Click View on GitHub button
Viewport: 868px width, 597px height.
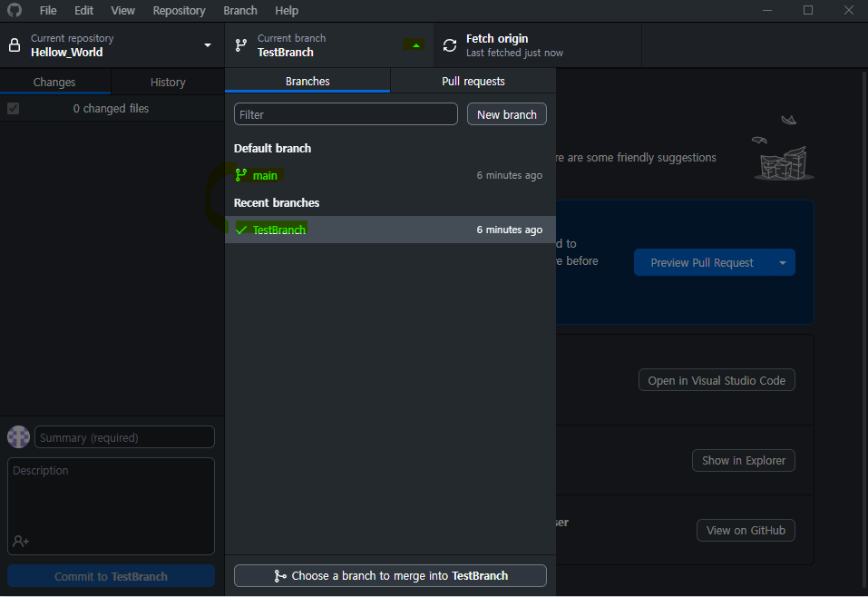[x=746, y=530]
